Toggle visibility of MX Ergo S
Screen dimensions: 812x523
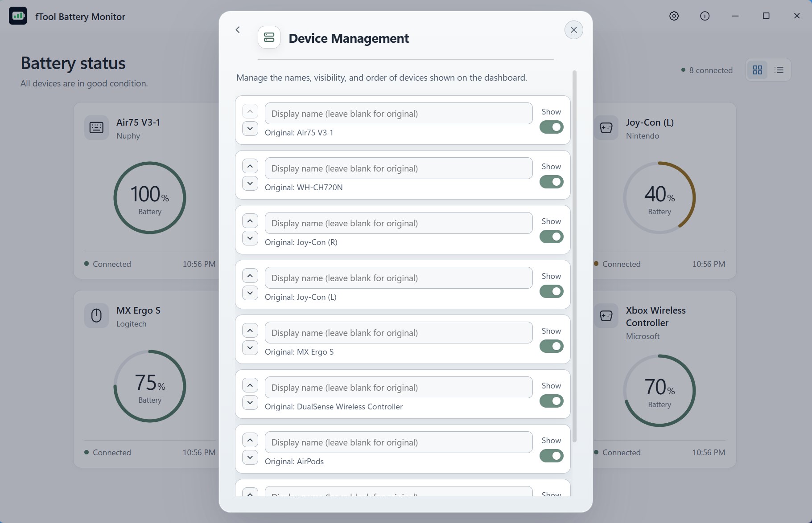pos(551,346)
